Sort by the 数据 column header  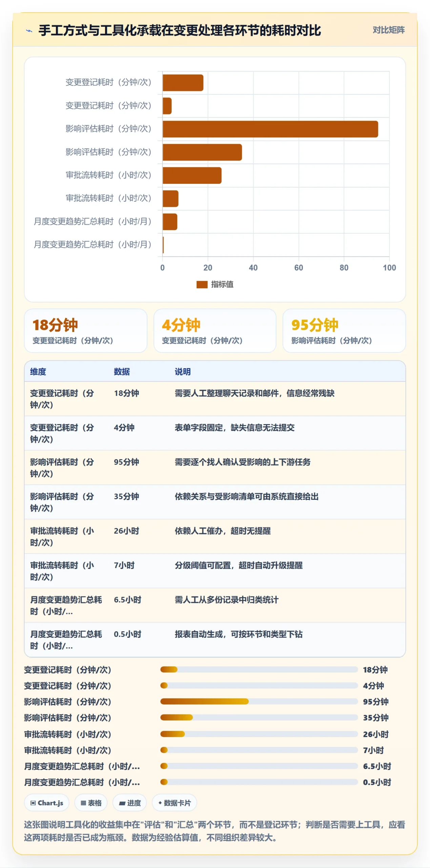click(122, 371)
